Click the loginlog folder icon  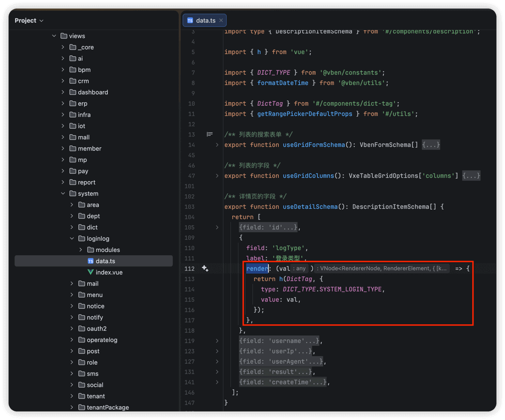[x=82, y=238]
